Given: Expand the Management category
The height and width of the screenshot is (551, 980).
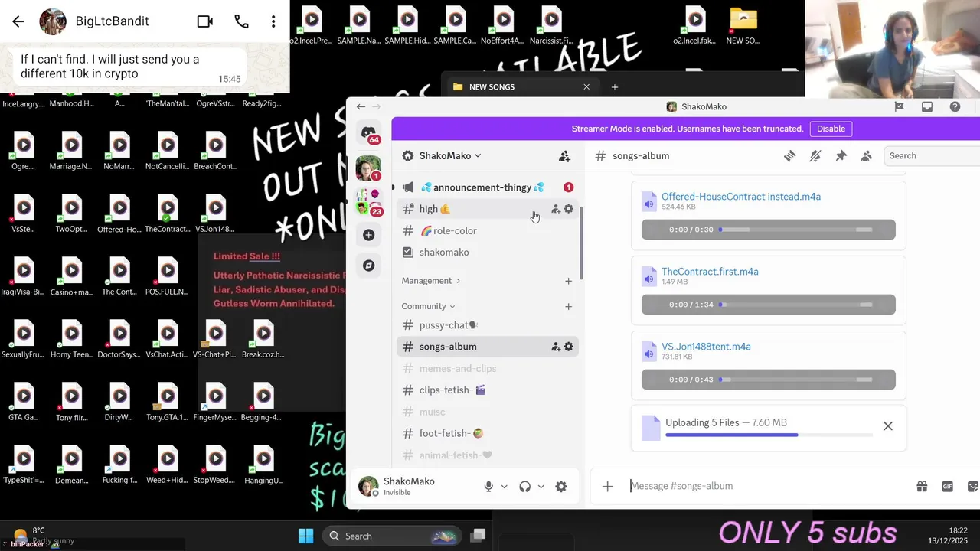Looking at the screenshot, I should (x=431, y=281).
